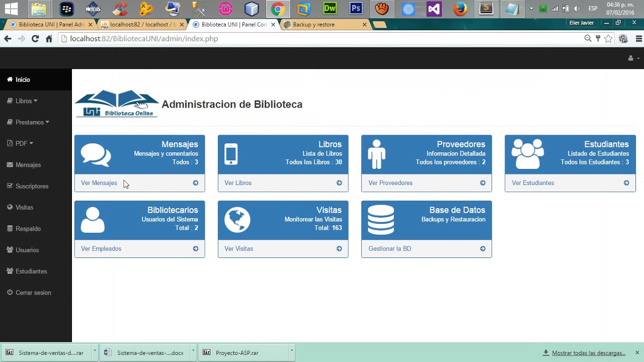Expand the Prestamos sidebar menu
The image size is (644, 362).
(x=32, y=122)
